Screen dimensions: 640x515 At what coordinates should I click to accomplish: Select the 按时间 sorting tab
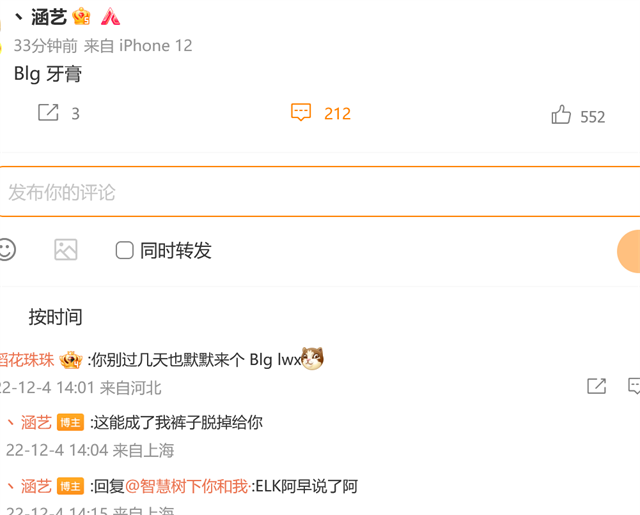click(x=56, y=317)
